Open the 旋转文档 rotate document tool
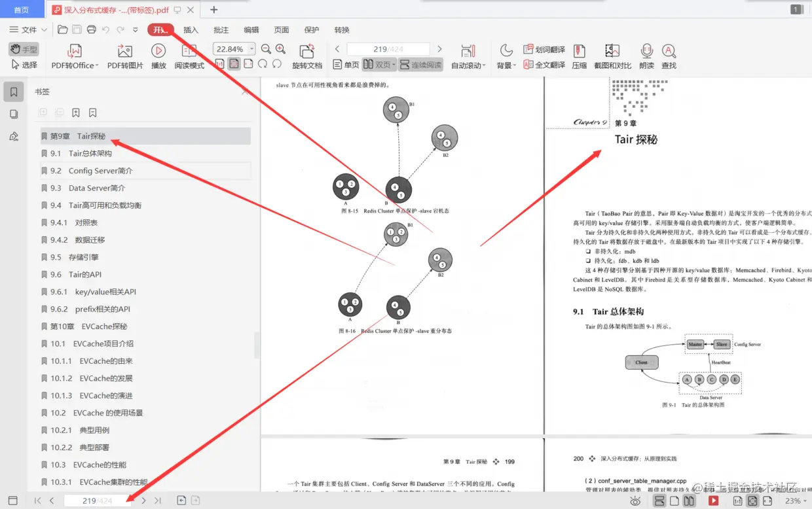The image size is (812, 509). [x=307, y=57]
